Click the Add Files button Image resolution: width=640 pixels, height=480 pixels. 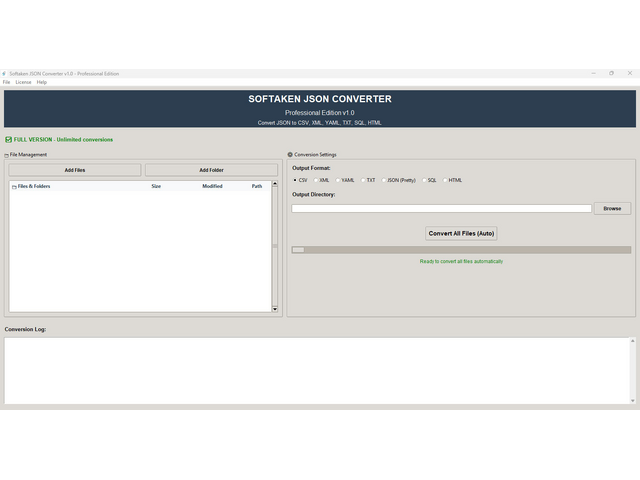pos(75,170)
